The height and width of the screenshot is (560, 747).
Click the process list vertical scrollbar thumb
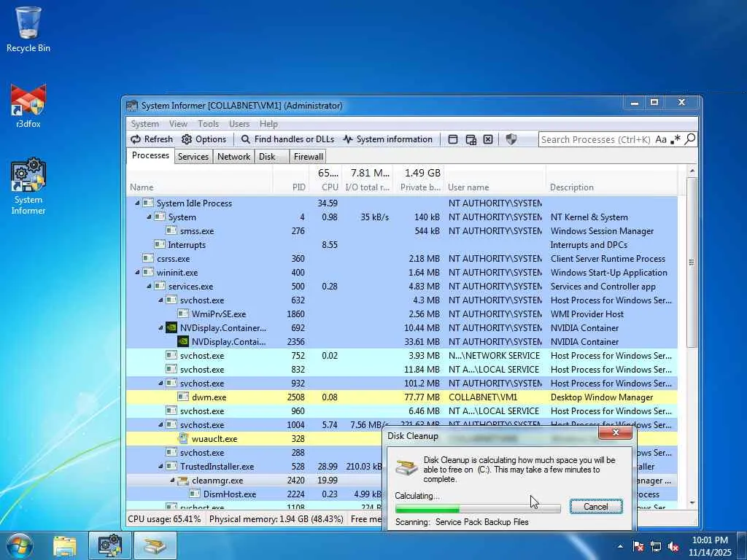(x=692, y=262)
